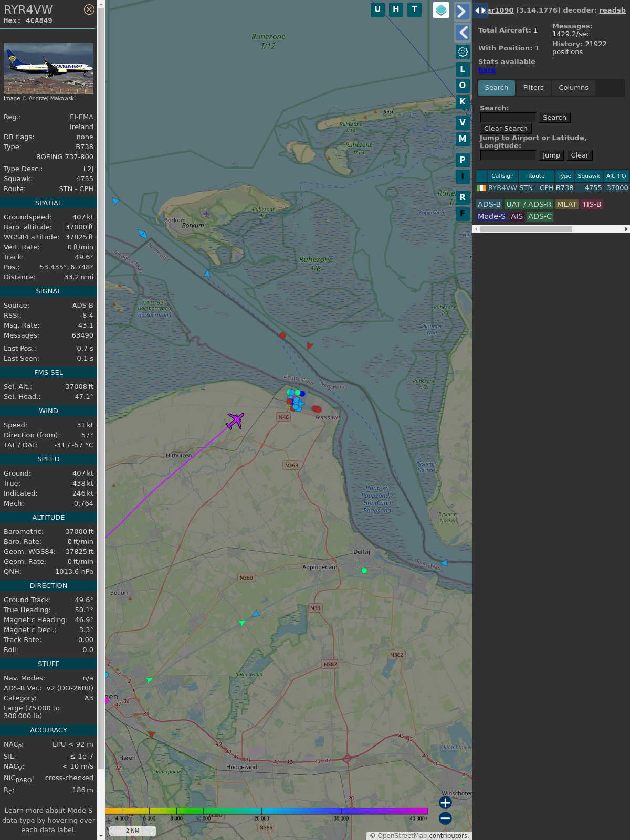Click the zoom in plus button

(445, 803)
